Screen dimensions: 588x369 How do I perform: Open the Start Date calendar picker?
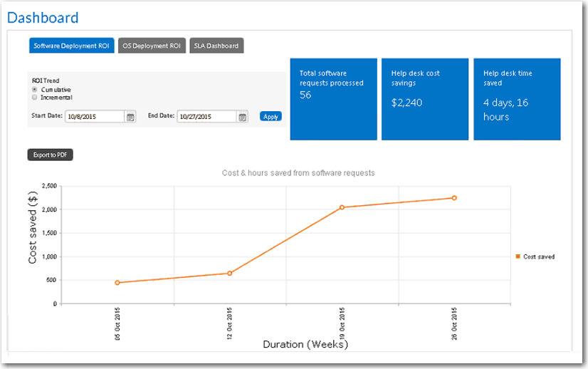click(x=130, y=117)
